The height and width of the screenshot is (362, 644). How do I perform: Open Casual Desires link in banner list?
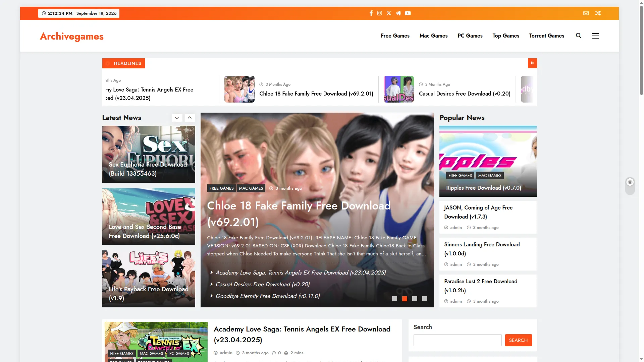[263, 285]
